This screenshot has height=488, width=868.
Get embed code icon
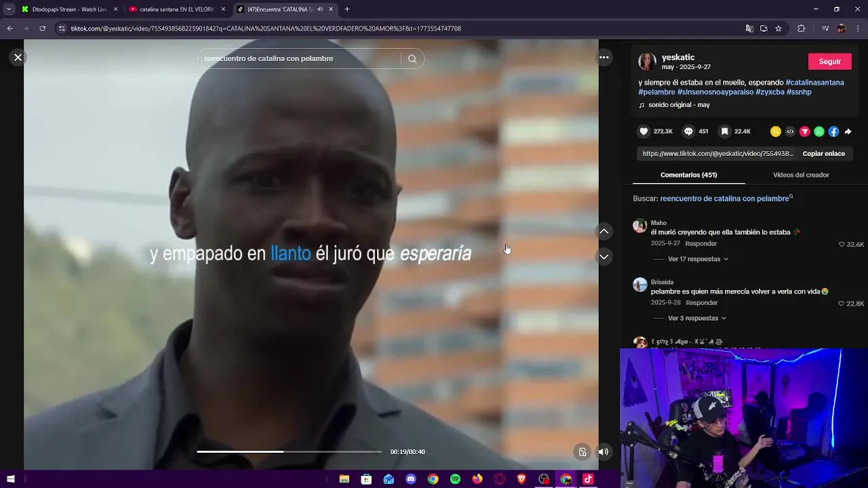(x=790, y=131)
